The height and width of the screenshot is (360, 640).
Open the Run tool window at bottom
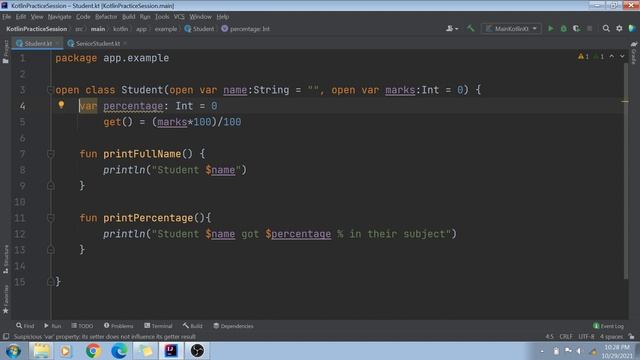point(53,326)
